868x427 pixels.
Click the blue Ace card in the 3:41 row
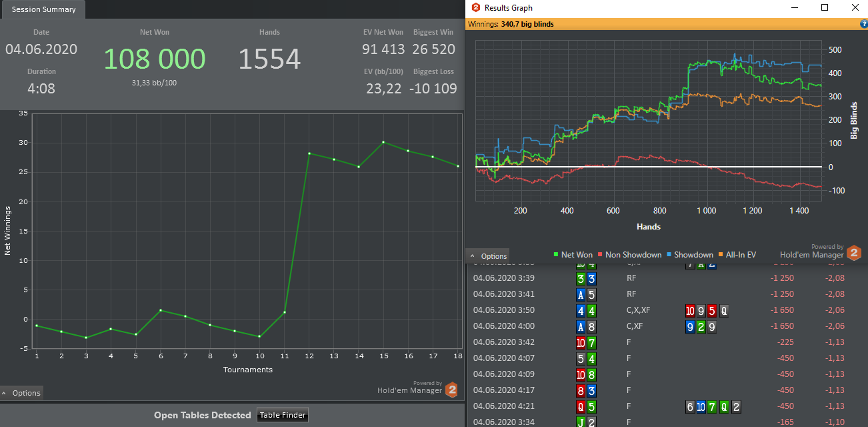pyautogui.click(x=581, y=294)
